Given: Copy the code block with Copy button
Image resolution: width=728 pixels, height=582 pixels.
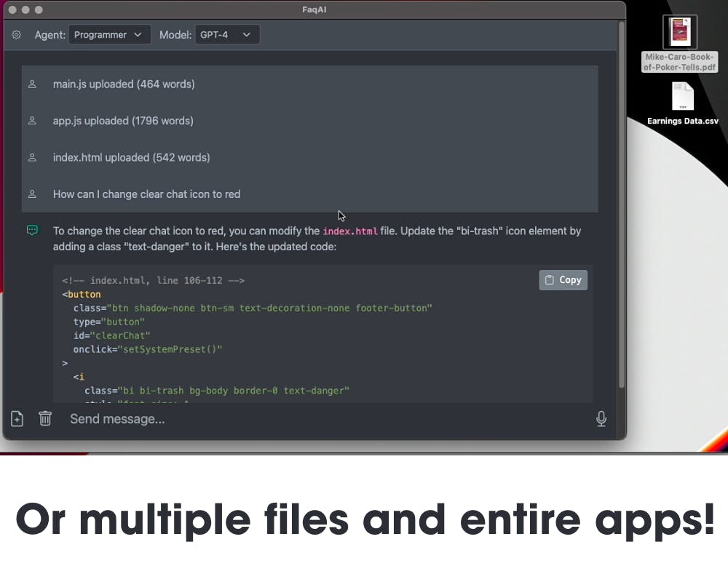Looking at the screenshot, I should click(x=563, y=280).
